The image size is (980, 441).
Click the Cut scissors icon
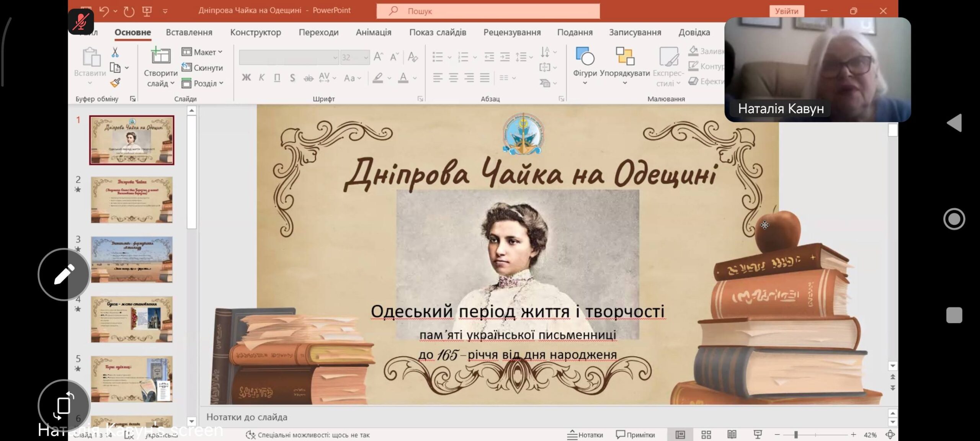click(115, 52)
